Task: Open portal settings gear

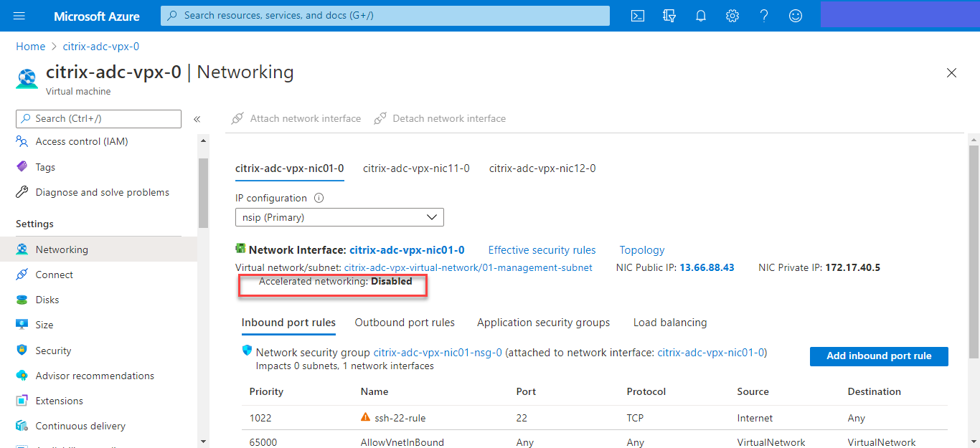Action: pos(732,16)
